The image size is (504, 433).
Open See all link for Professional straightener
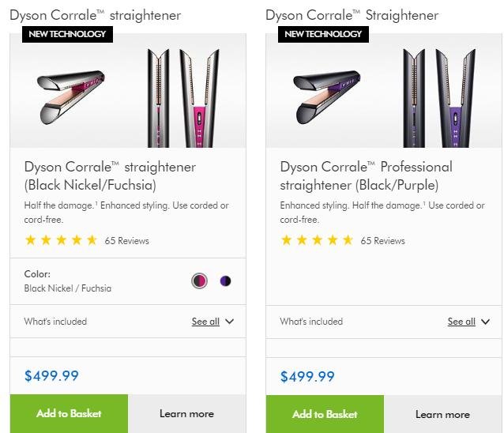tap(461, 322)
